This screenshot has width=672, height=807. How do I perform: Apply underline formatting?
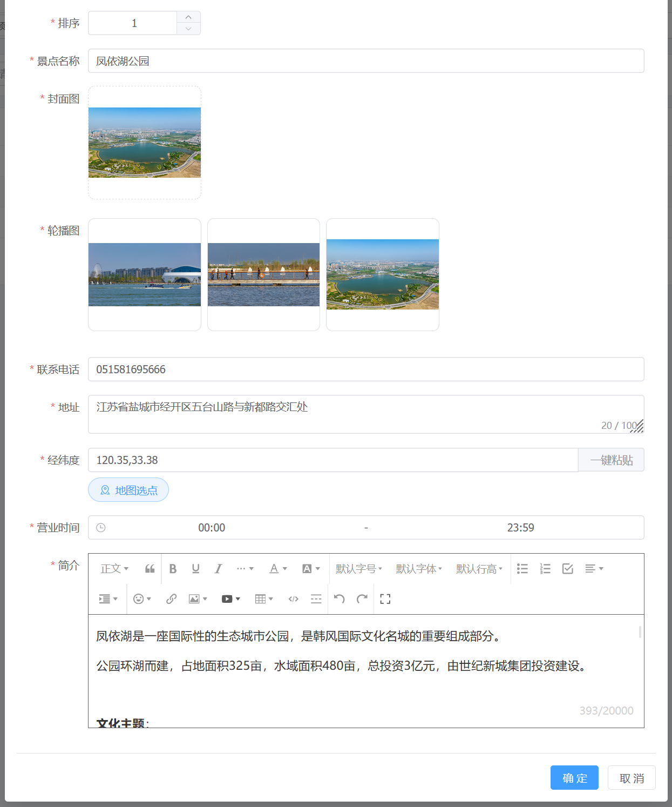point(195,569)
